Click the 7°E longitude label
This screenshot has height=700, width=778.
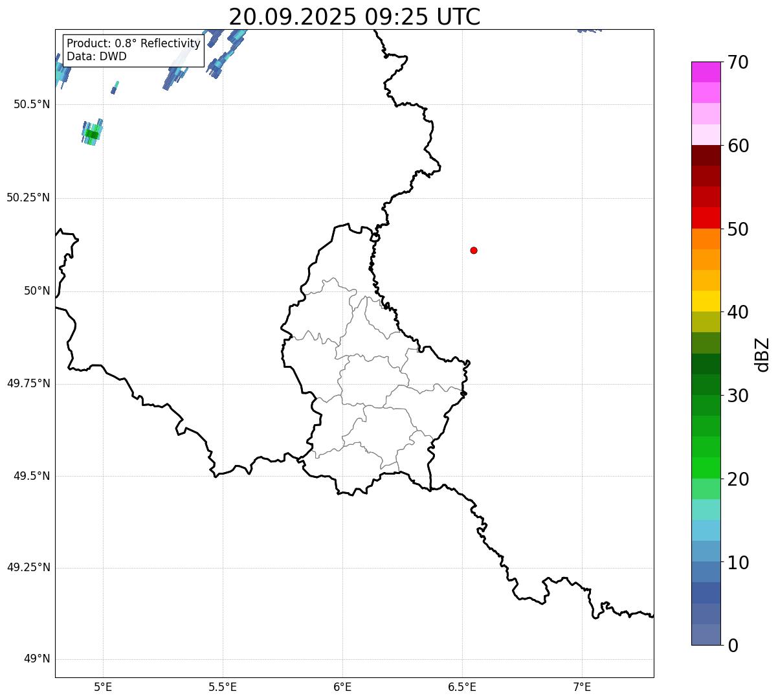click(x=582, y=686)
